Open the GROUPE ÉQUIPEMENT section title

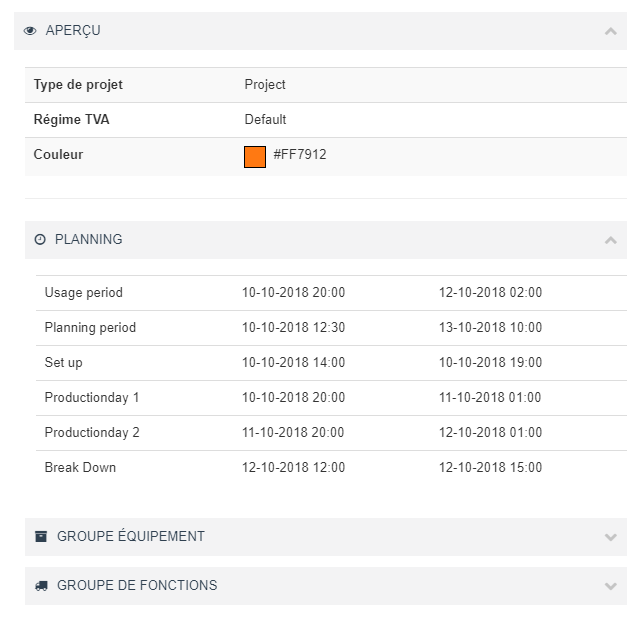[x=131, y=536]
